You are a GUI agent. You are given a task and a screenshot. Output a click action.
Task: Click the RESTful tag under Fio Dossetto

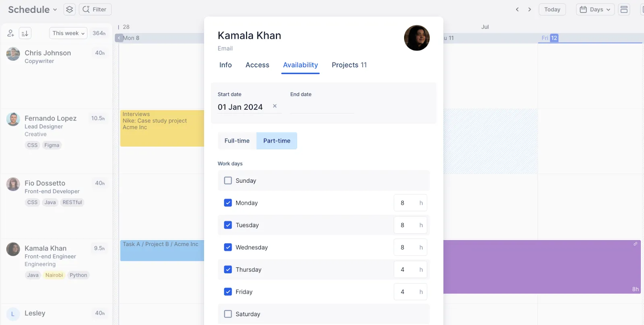point(72,202)
